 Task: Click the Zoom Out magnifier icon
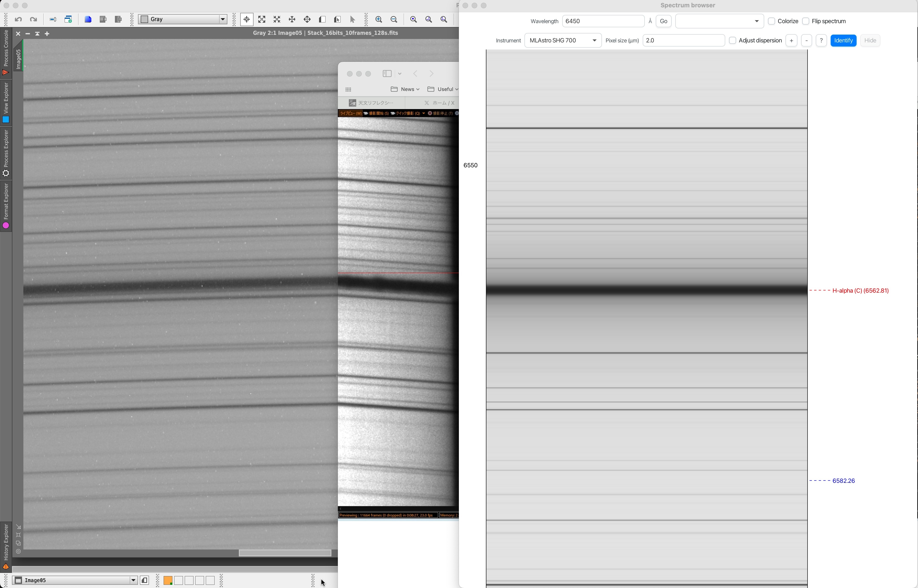tap(394, 19)
